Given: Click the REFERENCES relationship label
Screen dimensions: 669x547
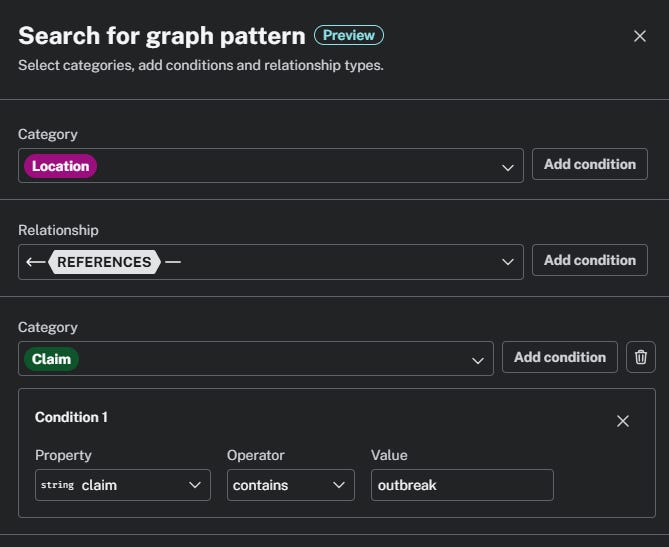Looking at the screenshot, I should [x=104, y=262].
